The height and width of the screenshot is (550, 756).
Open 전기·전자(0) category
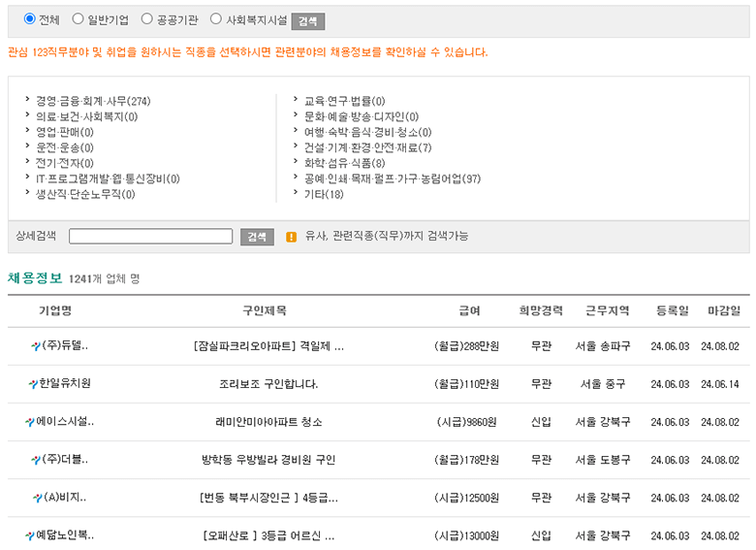[x=65, y=163]
